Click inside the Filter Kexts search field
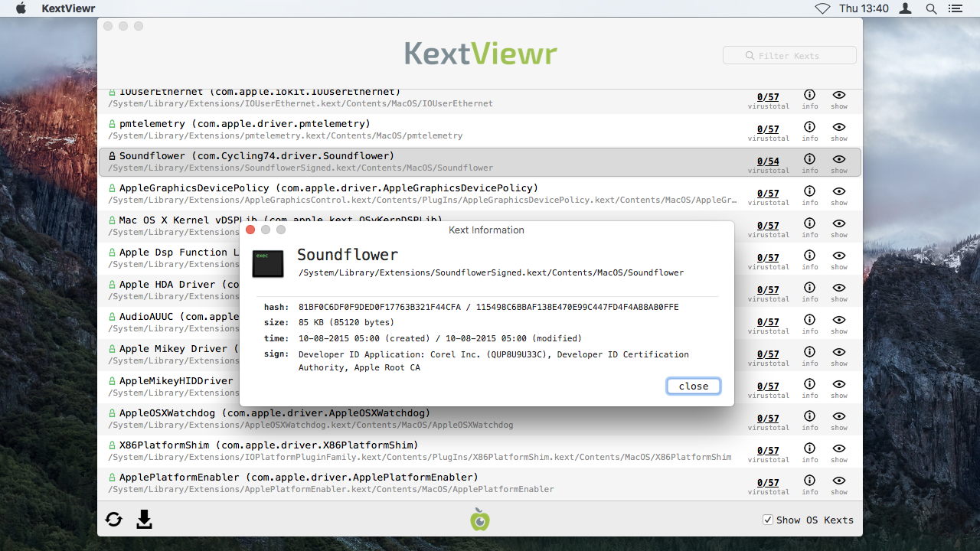The width and height of the screenshot is (980, 551). point(789,55)
